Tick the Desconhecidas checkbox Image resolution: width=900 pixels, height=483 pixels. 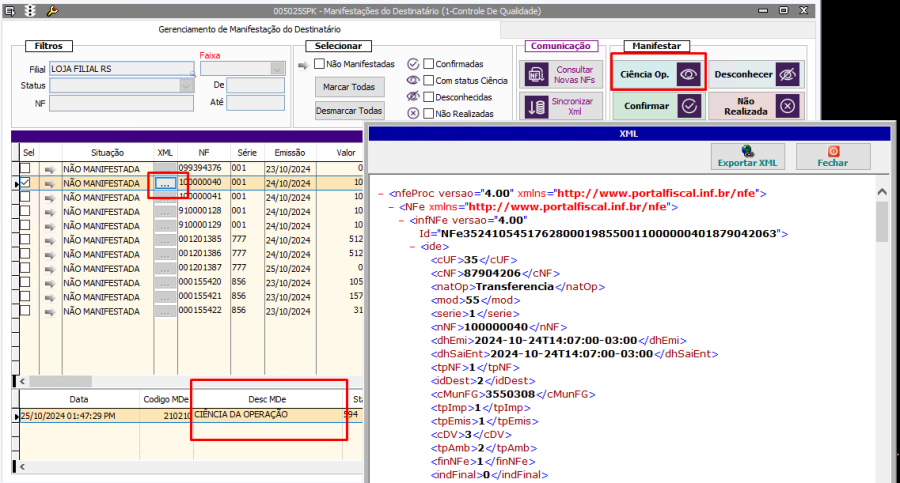click(429, 97)
